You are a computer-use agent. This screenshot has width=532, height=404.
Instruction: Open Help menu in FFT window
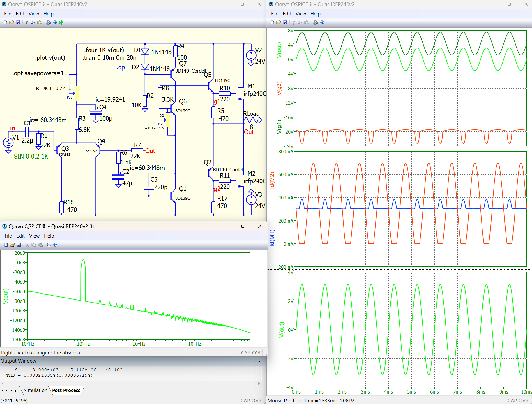[x=49, y=236]
